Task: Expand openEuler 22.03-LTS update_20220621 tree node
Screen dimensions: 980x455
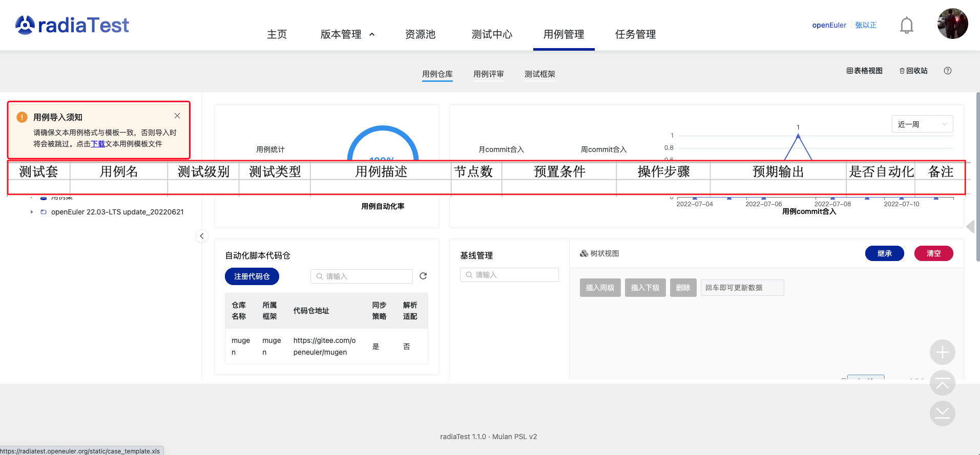Action: tap(32, 212)
